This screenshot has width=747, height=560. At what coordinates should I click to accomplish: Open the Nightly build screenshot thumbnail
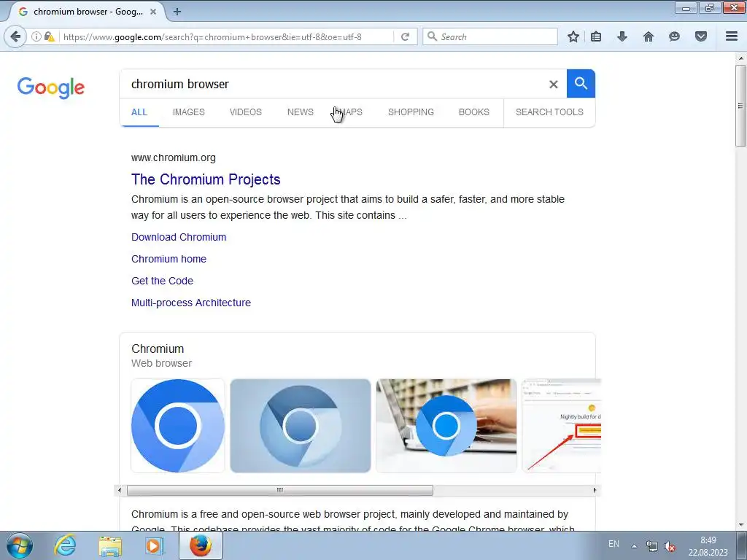(x=562, y=426)
